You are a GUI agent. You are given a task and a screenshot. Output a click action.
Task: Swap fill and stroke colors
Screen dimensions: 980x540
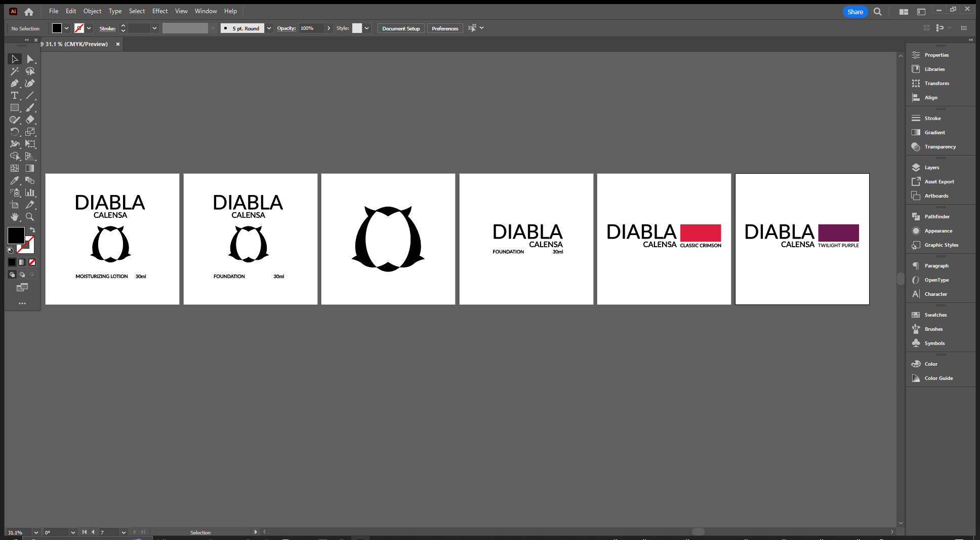click(32, 229)
